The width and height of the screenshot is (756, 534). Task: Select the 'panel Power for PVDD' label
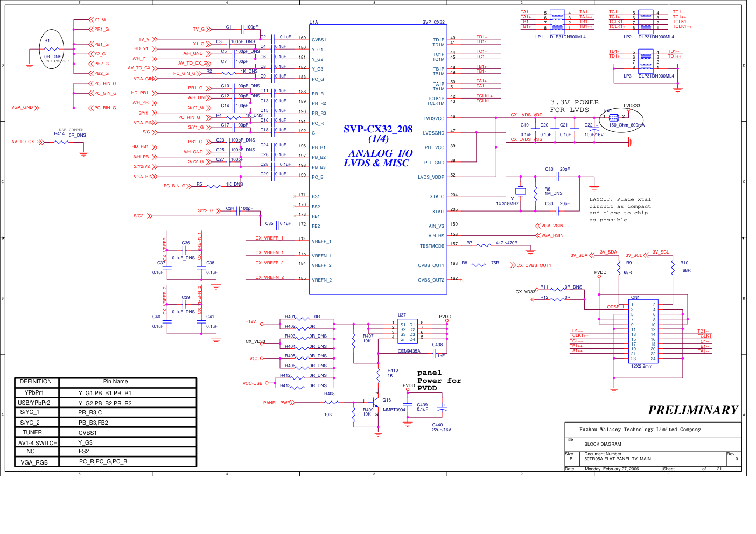point(439,380)
